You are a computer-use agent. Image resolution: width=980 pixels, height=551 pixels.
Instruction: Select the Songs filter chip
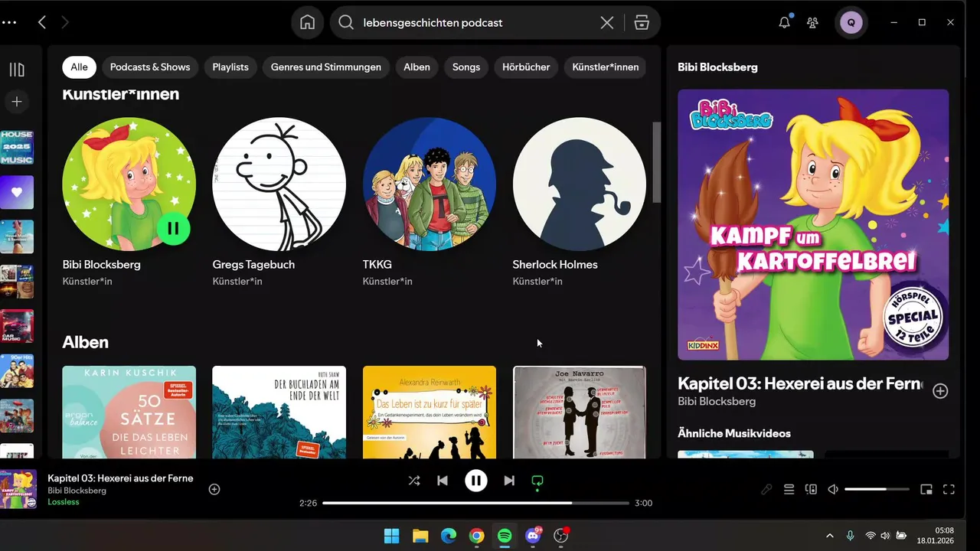466,67
